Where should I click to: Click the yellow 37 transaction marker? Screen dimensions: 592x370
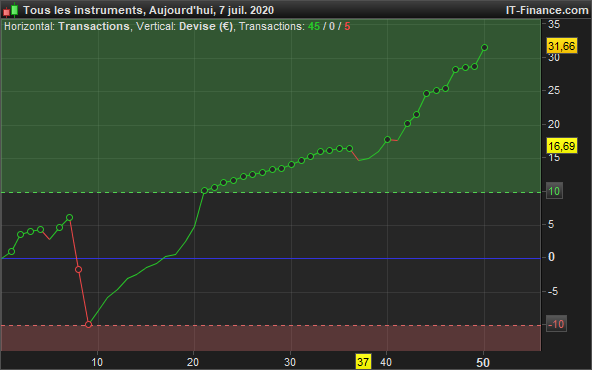pos(363,362)
